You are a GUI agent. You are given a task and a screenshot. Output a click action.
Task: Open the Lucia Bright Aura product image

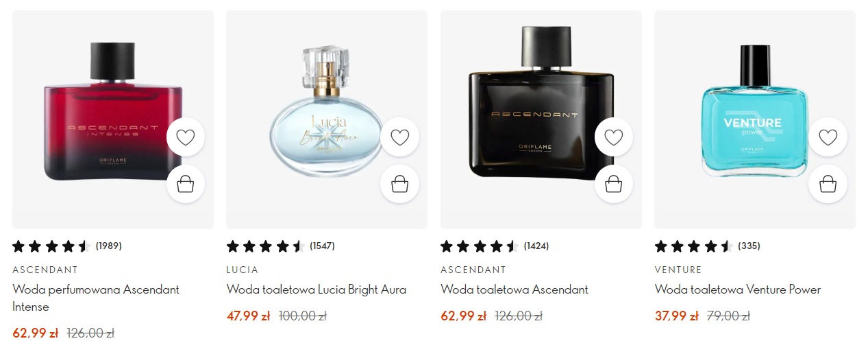327,119
